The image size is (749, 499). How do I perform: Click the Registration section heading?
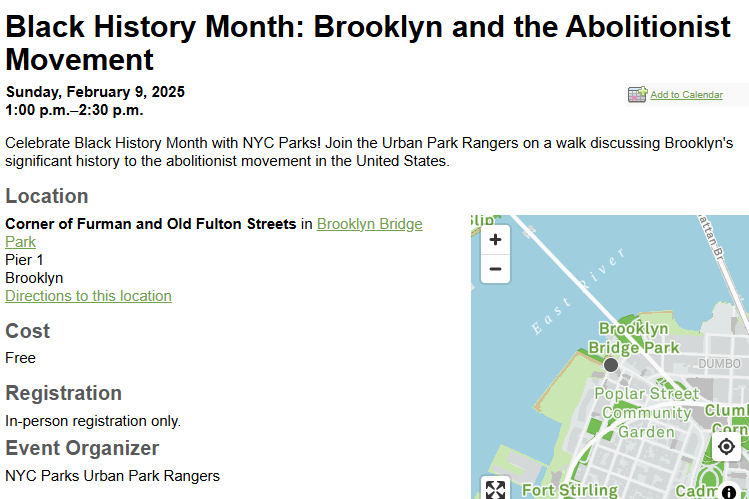click(64, 393)
